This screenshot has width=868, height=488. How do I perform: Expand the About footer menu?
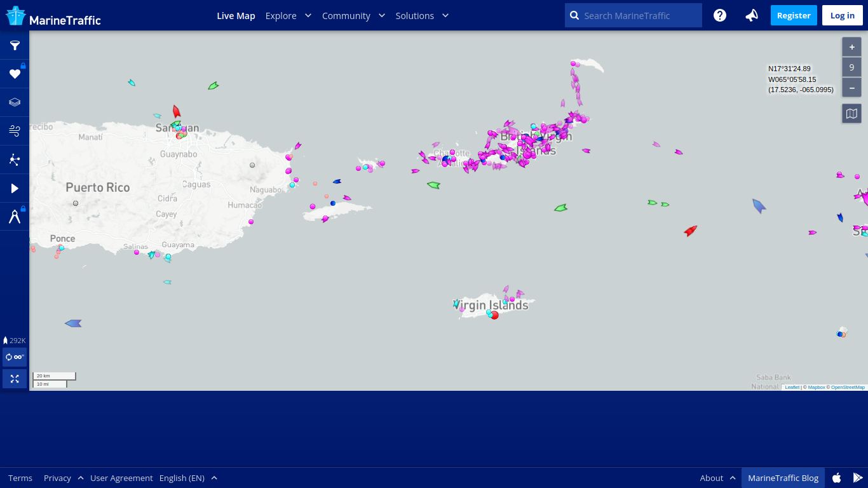(x=718, y=478)
